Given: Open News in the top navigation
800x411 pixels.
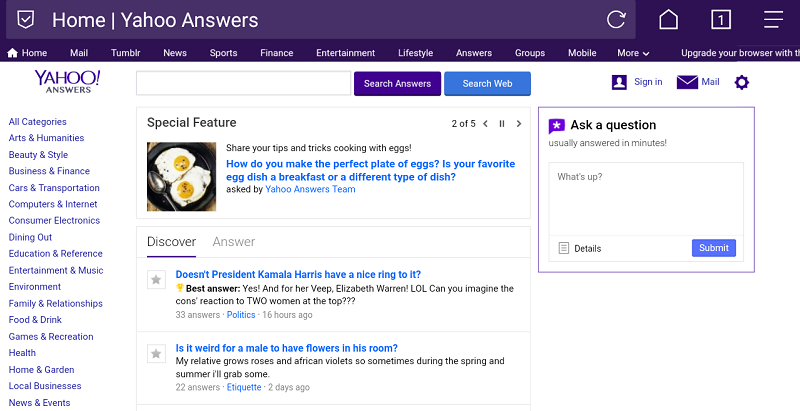Looking at the screenshot, I should [175, 53].
